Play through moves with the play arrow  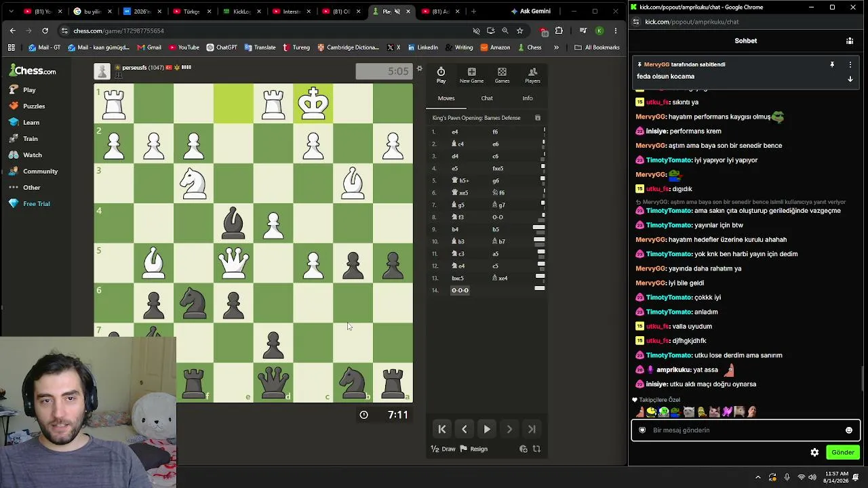coord(487,429)
